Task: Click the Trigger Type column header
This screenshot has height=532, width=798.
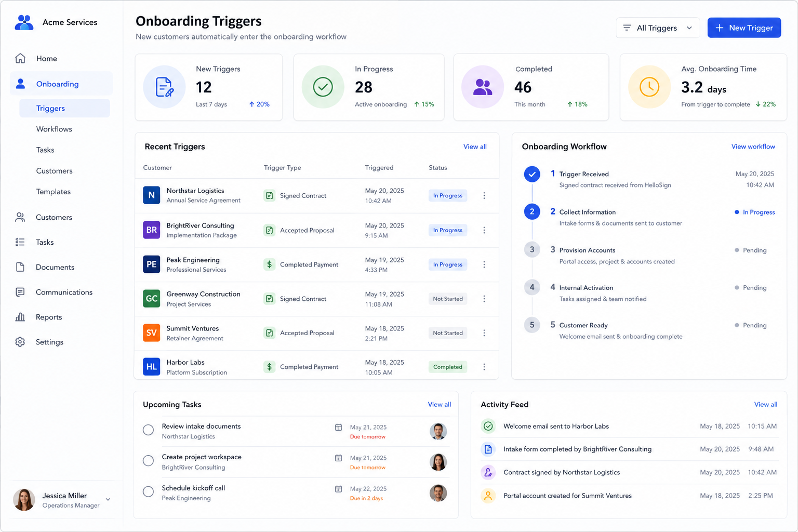Action: tap(283, 167)
